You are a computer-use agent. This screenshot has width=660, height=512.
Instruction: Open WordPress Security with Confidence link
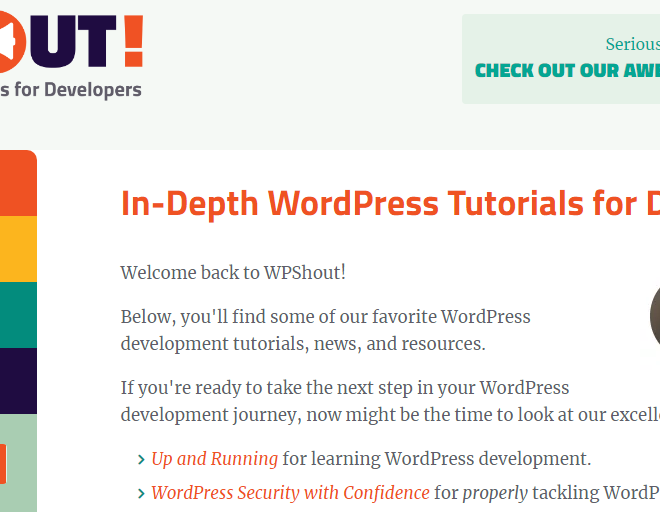290,493
